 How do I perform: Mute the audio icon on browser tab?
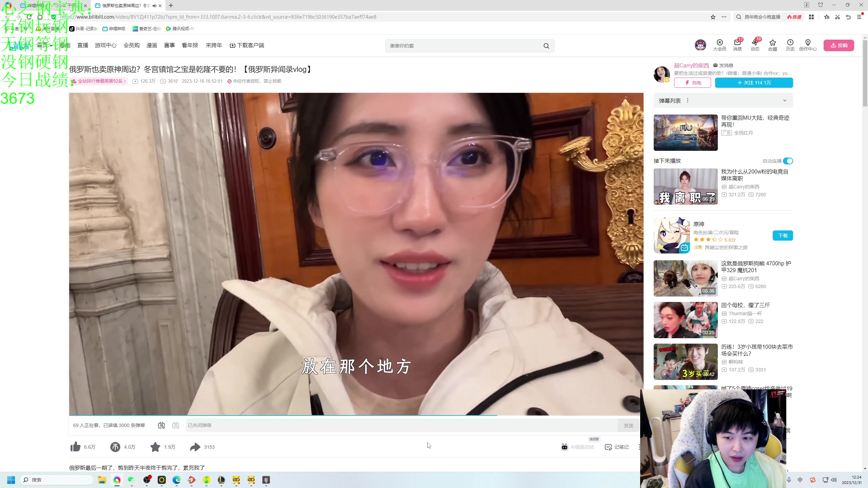pos(154,5)
